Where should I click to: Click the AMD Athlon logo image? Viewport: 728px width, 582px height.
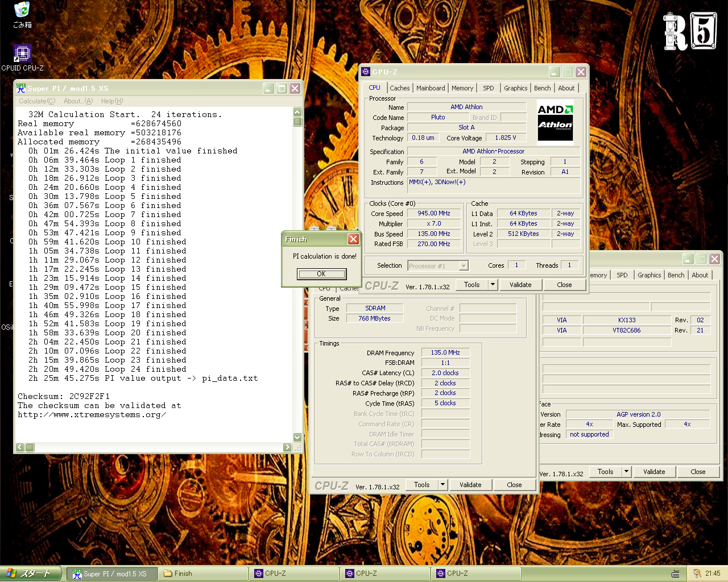555,122
